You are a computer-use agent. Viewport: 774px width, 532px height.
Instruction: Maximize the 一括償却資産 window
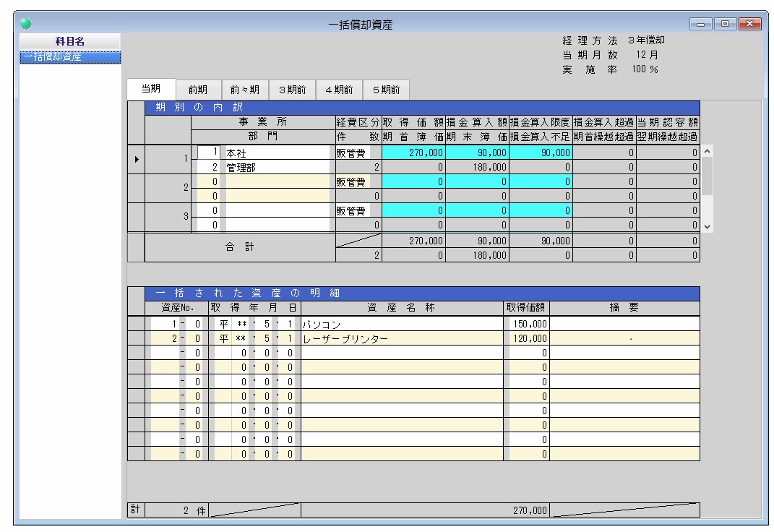click(725, 24)
